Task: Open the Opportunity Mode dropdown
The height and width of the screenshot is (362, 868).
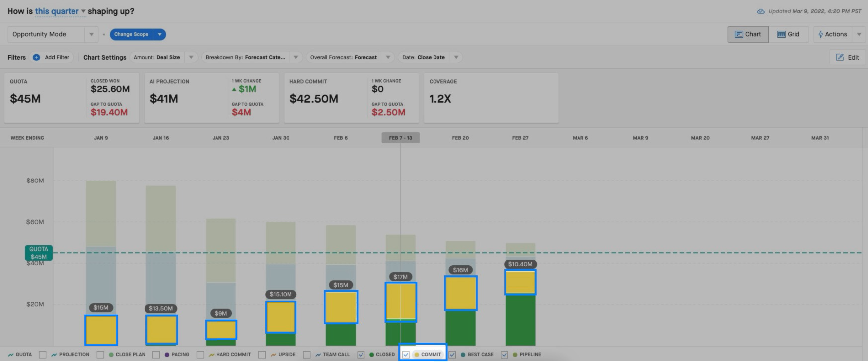Action: pos(52,34)
